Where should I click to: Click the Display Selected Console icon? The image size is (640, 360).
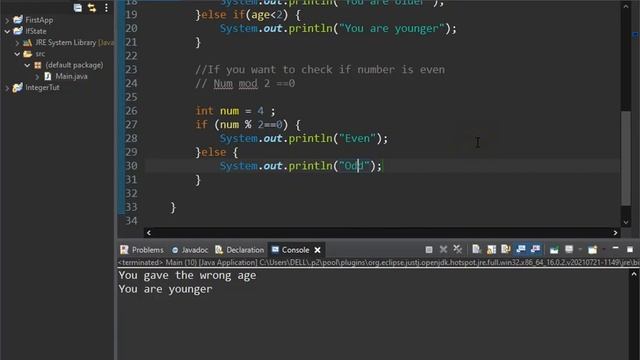pyautogui.click(x=569, y=249)
